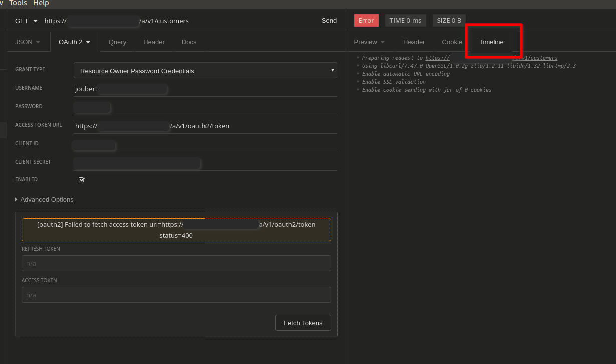Viewport: 616px width, 364px height.
Task: Click the red Error status badge
Action: pos(366,21)
